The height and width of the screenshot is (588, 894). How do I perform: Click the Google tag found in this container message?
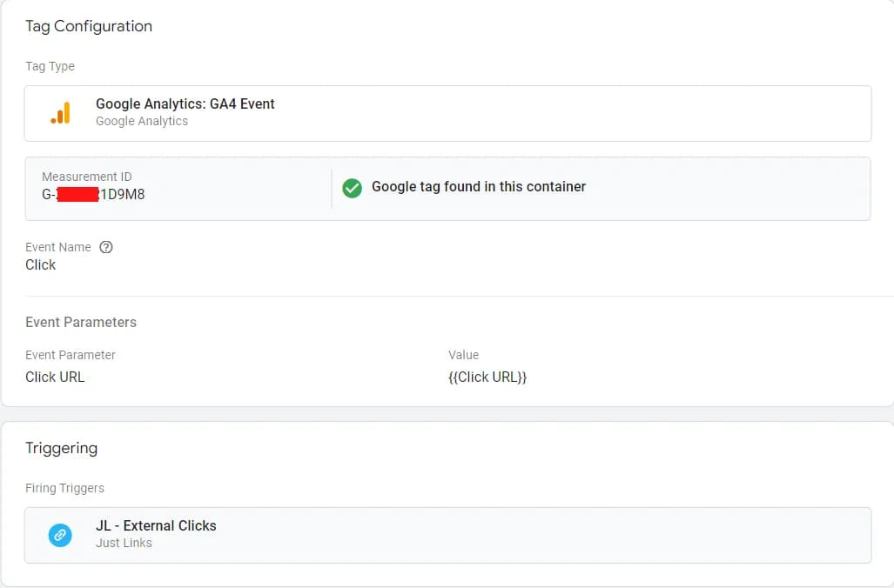tap(479, 186)
